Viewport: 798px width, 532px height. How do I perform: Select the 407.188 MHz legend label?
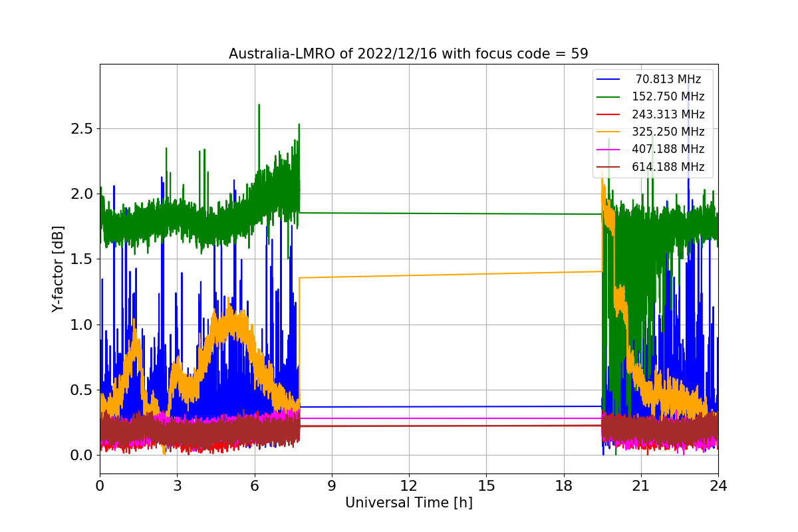tap(668, 150)
